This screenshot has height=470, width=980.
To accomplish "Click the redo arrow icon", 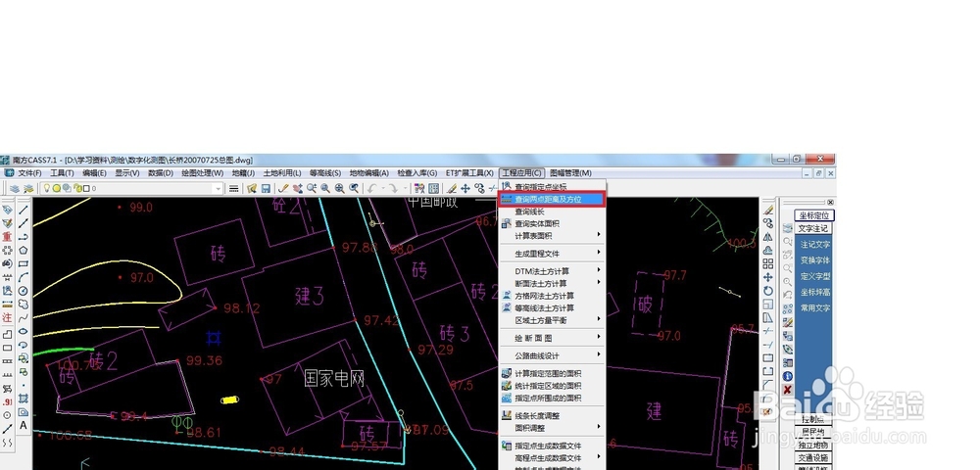I will pyautogui.click(x=393, y=189).
